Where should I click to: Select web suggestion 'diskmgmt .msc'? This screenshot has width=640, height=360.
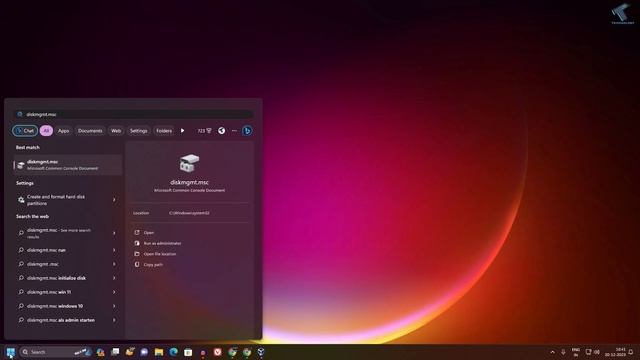pos(62,264)
